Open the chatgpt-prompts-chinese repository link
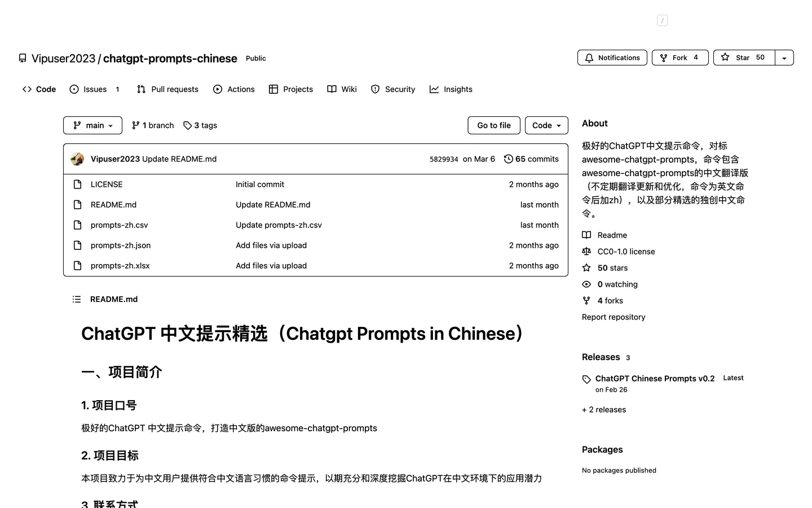Image resolution: width=812 pixels, height=508 pixels. coord(170,58)
